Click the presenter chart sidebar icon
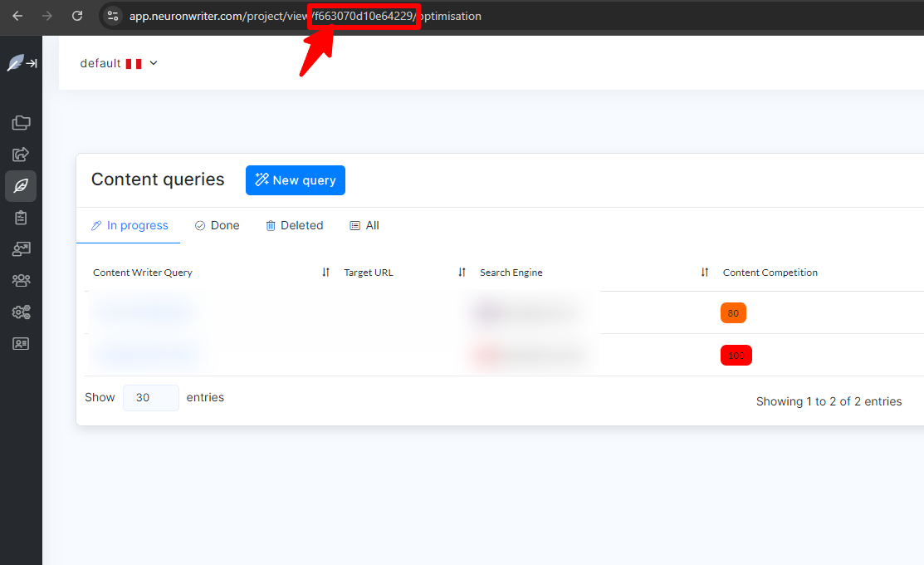Screen dimensions: 924x565 [x=21, y=248]
